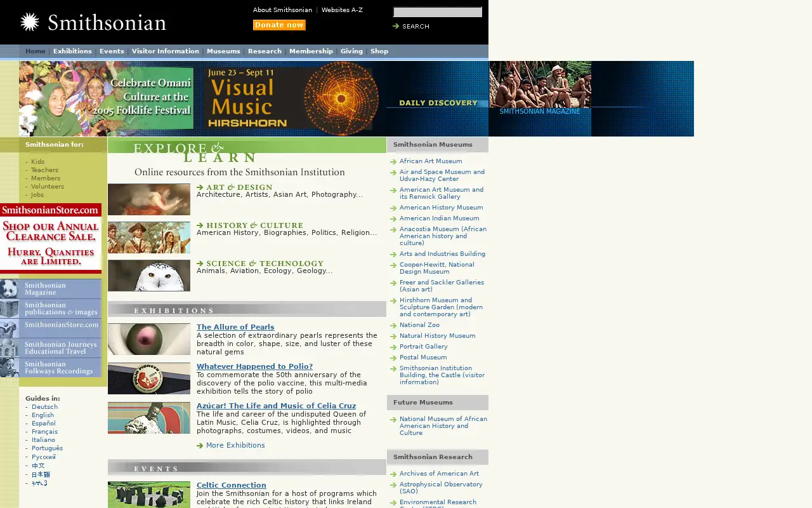Click arrow bullet next to African Art Museum
This screenshot has width=812, height=508.
(393, 162)
